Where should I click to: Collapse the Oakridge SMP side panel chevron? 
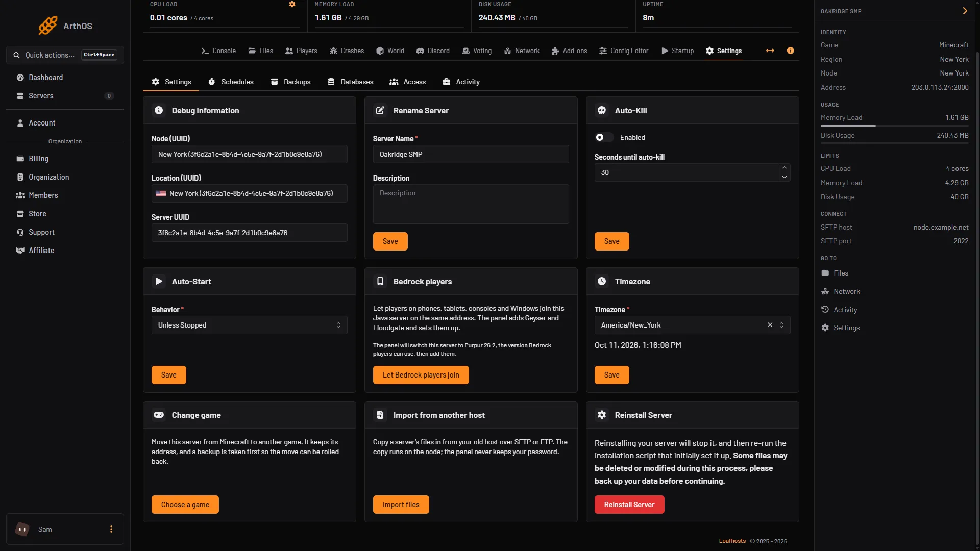[x=965, y=11]
